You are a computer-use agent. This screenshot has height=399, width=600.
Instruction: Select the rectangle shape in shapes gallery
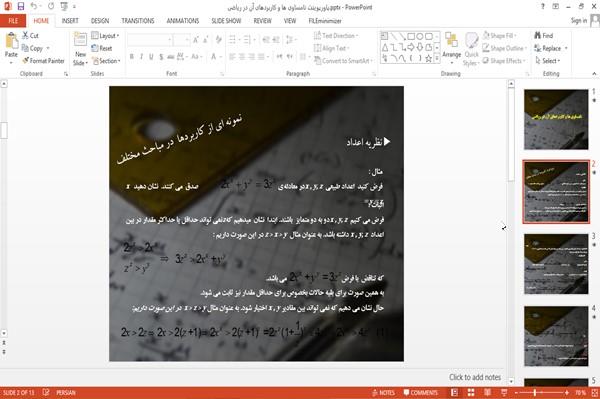pyautogui.click(x=411, y=36)
